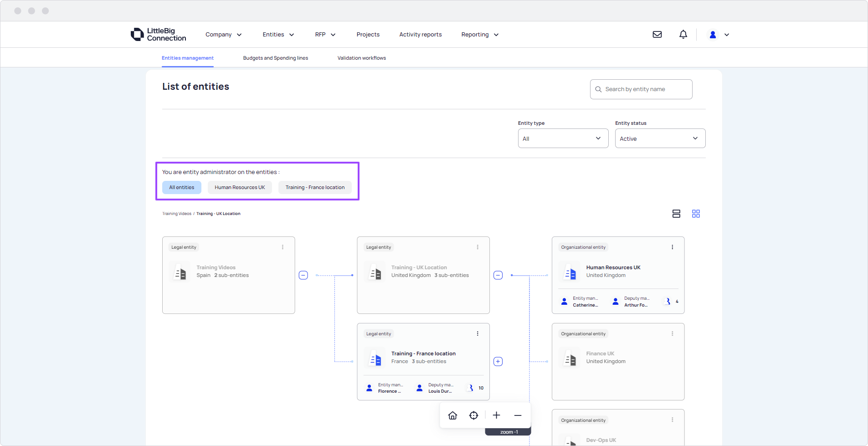Viewport: 868px width, 446px height.
Task: Open Validation workflows tab
Action: (x=362, y=58)
